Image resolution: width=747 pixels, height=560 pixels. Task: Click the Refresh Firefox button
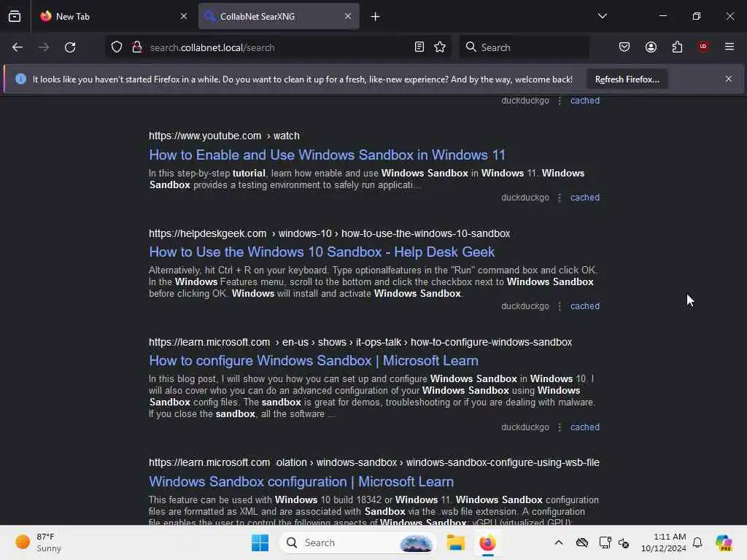click(627, 79)
